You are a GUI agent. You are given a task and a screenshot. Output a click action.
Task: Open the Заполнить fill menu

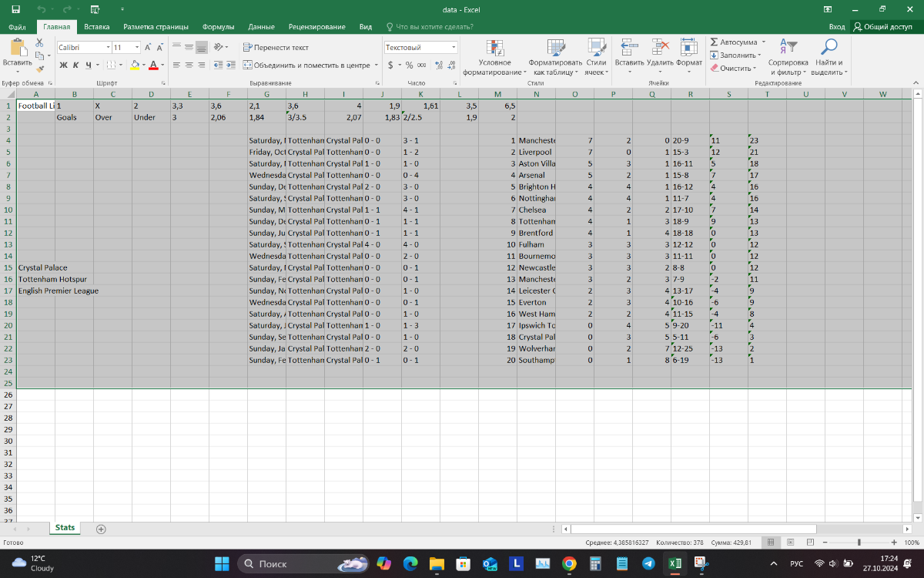735,55
